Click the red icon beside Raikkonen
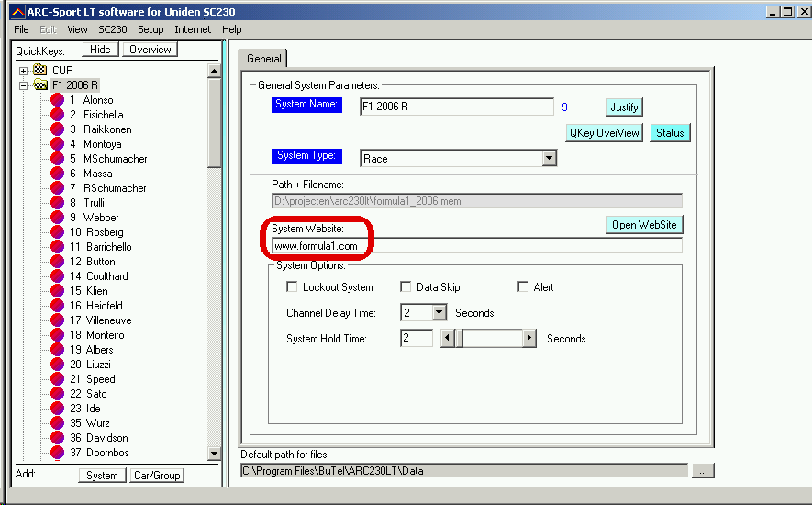Image resolution: width=812 pixels, height=505 pixels. (58, 129)
